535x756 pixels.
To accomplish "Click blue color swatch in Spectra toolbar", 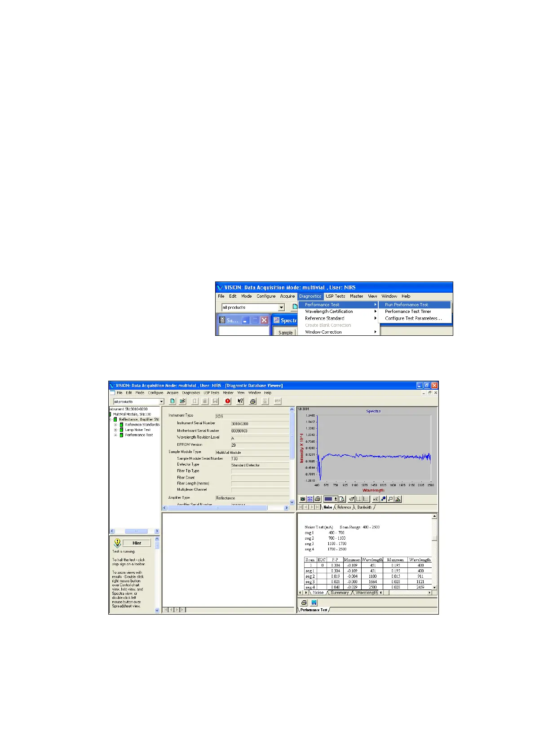I will click(x=328, y=499).
